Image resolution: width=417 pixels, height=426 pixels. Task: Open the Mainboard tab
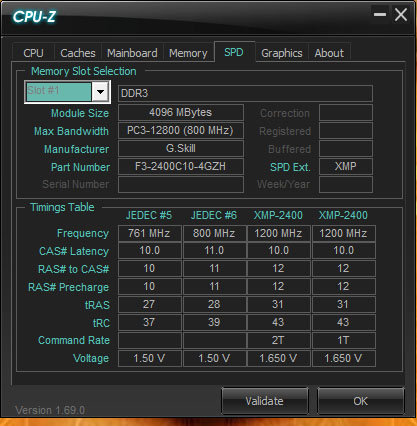tap(132, 53)
